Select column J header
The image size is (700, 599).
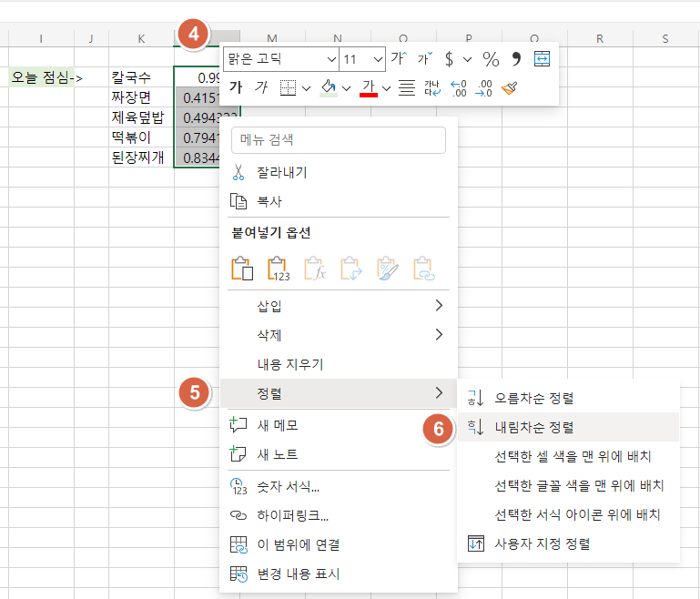[x=91, y=39]
